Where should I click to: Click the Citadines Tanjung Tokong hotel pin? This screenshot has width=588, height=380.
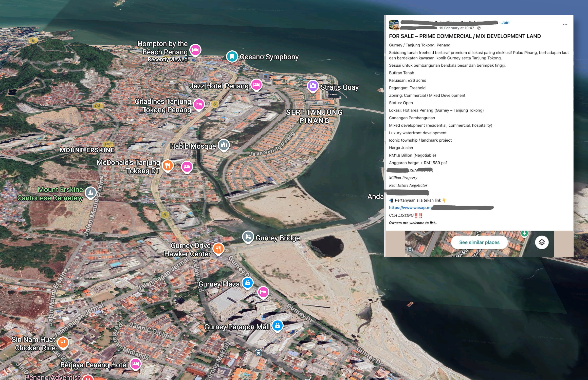(x=199, y=104)
